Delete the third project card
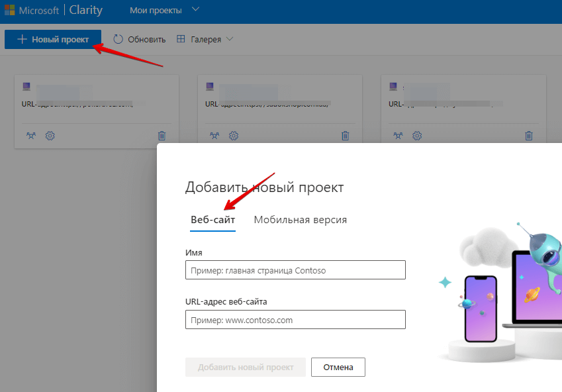Viewport: 562px width, 392px height. coord(529,136)
